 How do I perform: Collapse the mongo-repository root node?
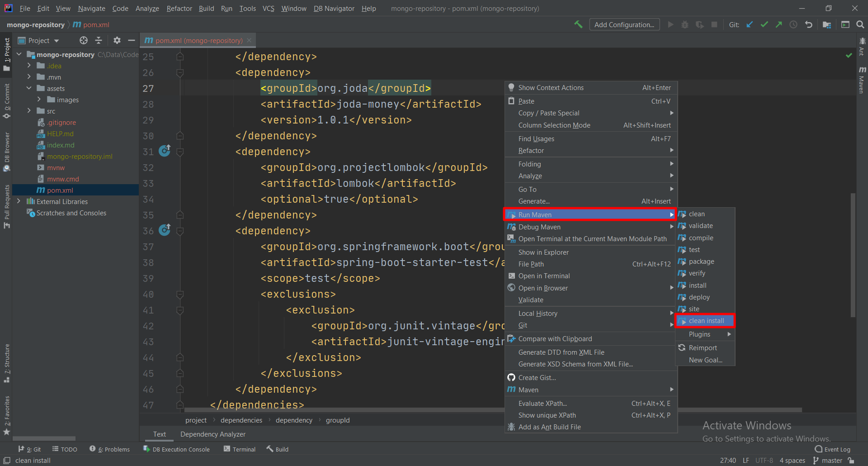click(19, 54)
